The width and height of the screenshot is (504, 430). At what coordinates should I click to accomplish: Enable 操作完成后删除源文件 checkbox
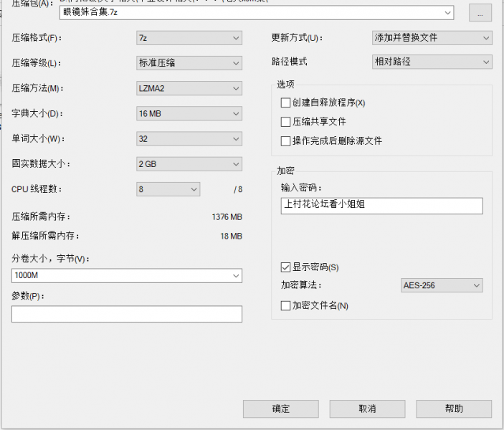tap(287, 141)
